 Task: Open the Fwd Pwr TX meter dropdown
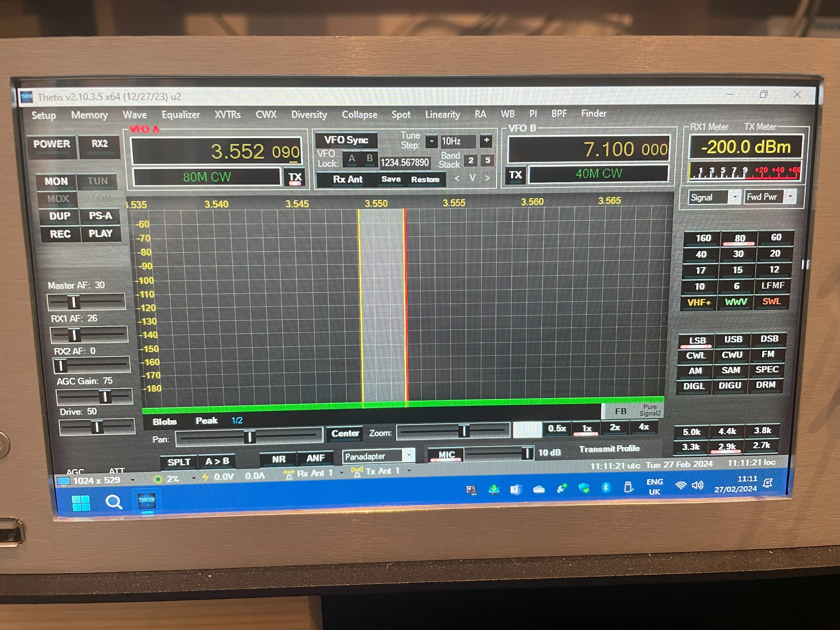click(770, 197)
